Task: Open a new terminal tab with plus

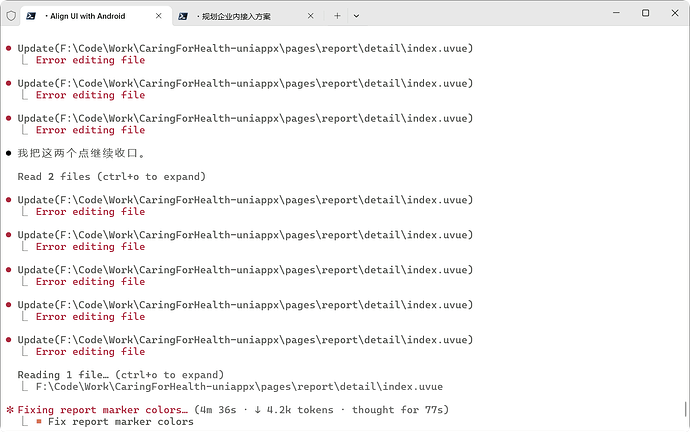Action: 337,16
